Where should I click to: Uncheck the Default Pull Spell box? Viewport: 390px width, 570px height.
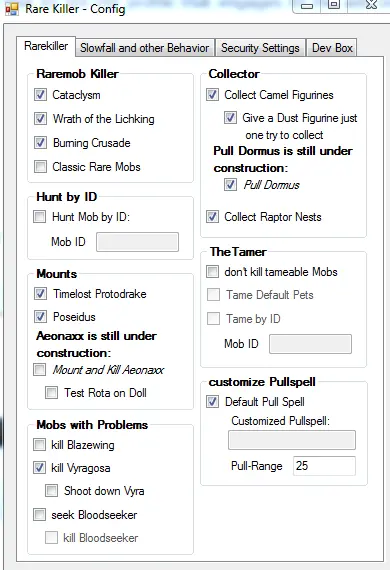(212, 402)
